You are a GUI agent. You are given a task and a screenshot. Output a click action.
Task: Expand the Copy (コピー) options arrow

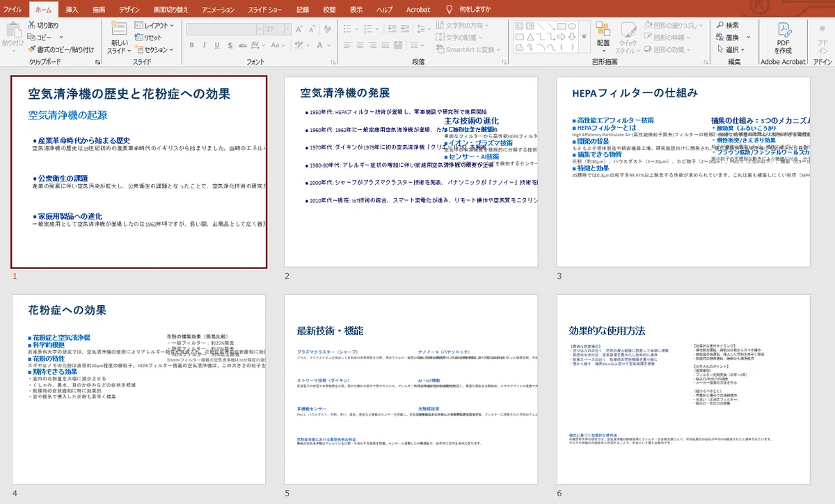click(x=61, y=38)
